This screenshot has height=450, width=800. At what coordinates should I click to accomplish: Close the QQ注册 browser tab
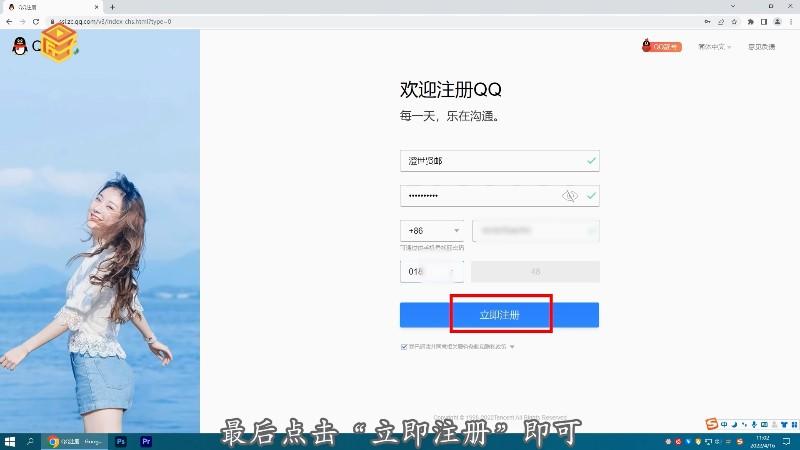(96, 7)
